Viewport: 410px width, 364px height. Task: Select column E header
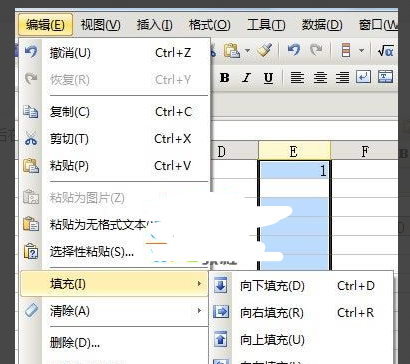pyautogui.click(x=294, y=151)
